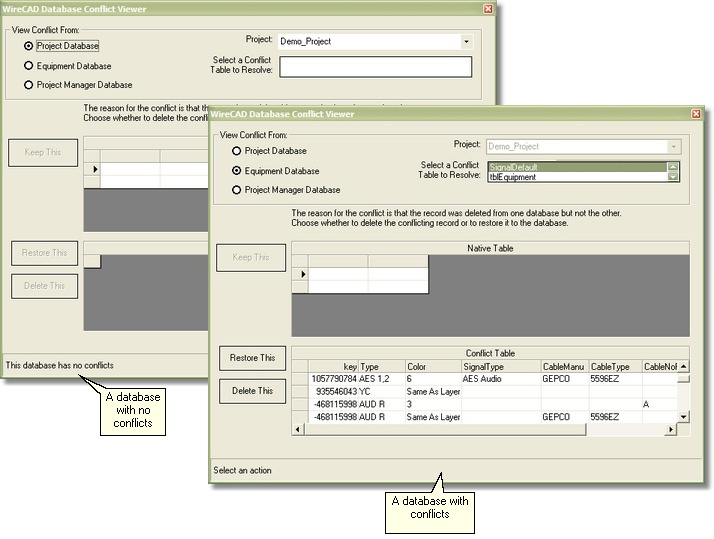Screen dimensions: 714x539
Task: Click the SignalType column header
Action: [500, 367]
